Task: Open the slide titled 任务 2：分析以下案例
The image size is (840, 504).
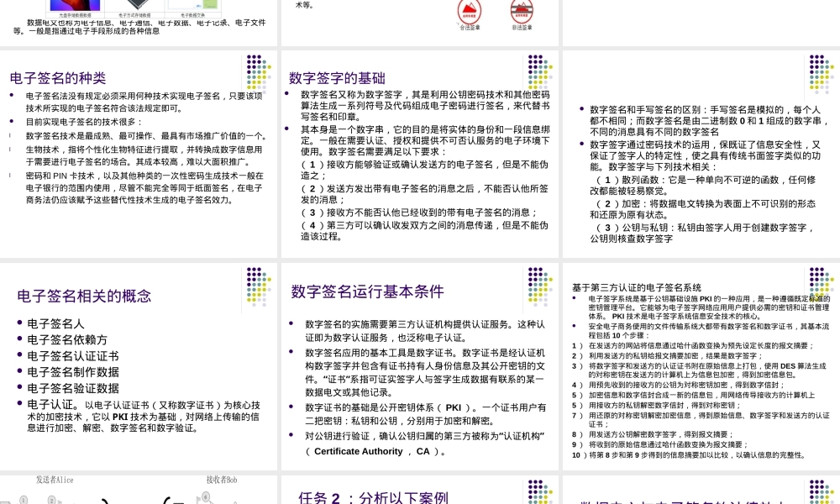Action: tap(419, 490)
